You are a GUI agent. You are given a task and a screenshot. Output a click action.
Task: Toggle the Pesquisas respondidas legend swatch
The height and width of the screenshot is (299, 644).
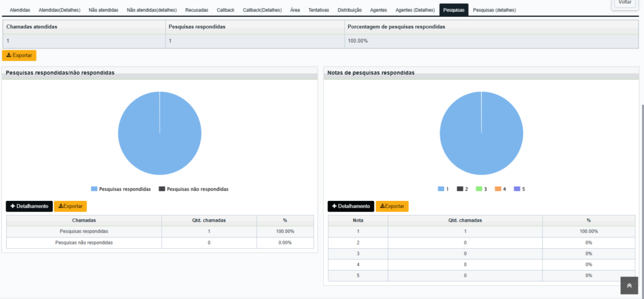tap(94, 189)
